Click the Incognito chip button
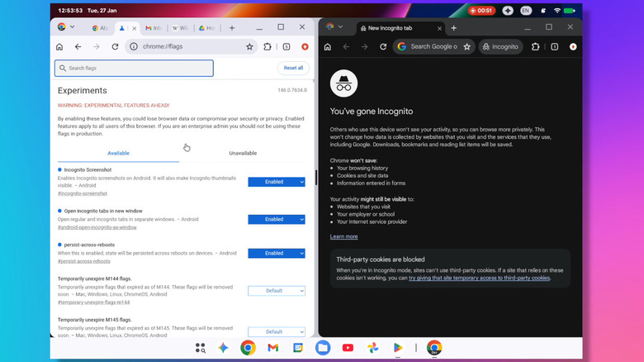The height and width of the screenshot is (362, 644). (500, 47)
